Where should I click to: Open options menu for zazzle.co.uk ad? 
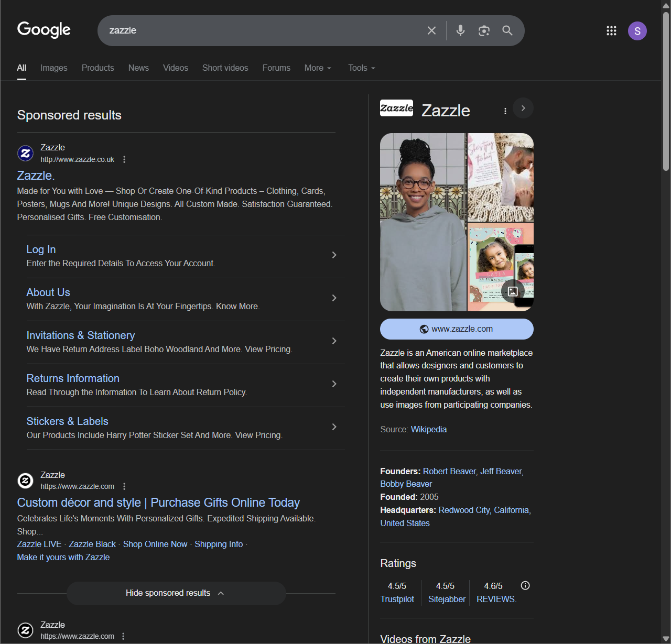(x=124, y=159)
